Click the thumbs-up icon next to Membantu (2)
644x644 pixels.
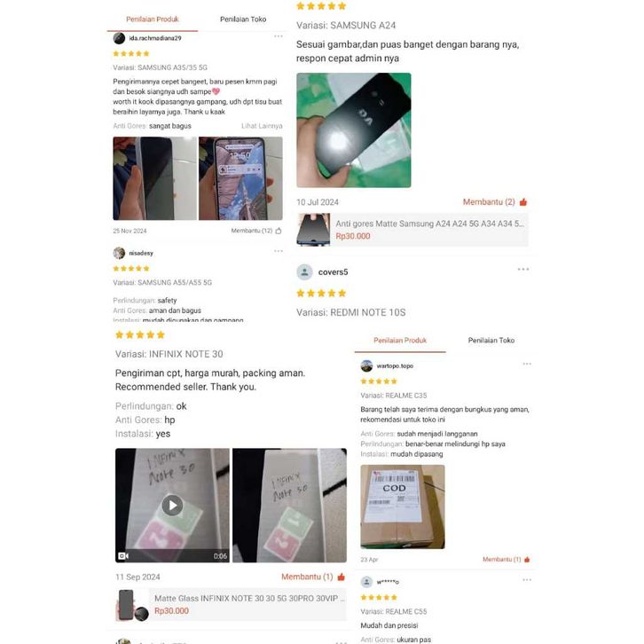point(523,202)
